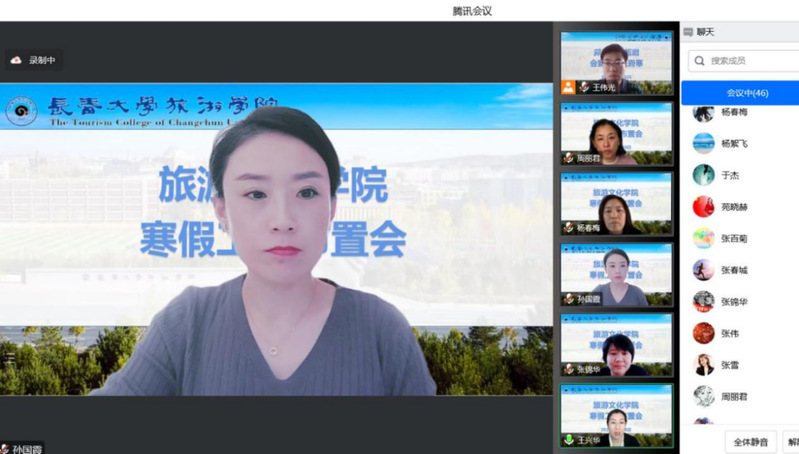799x454 pixels.
Task: Choose member 于杰 from the list
Action: (x=730, y=175)
